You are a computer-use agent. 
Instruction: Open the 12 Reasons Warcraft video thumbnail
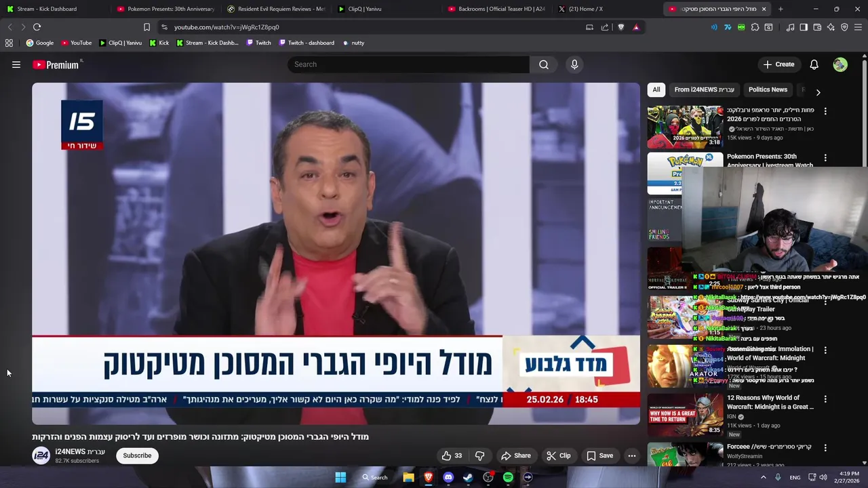click(685, 415)
